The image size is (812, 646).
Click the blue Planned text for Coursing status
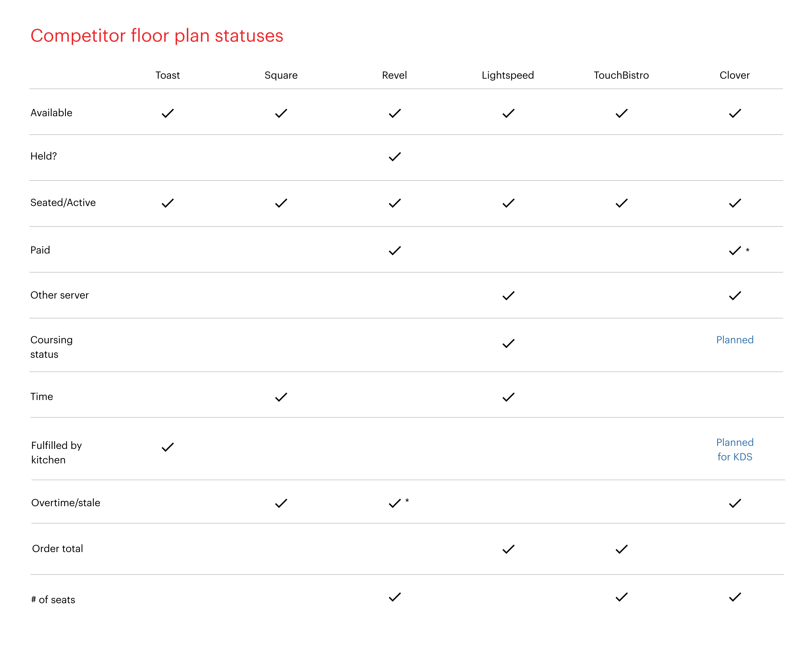click(735, 340)
